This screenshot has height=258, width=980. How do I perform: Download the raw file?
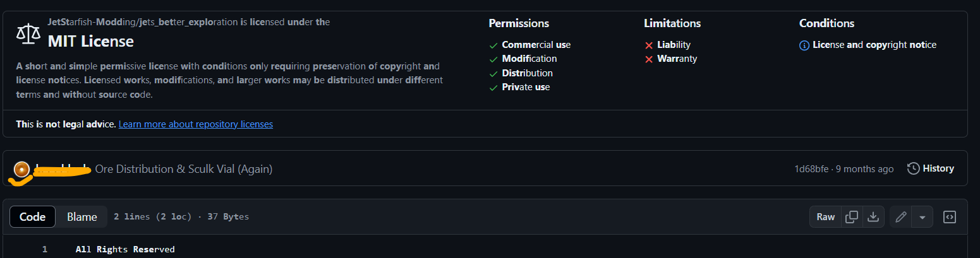coord(873,217)
